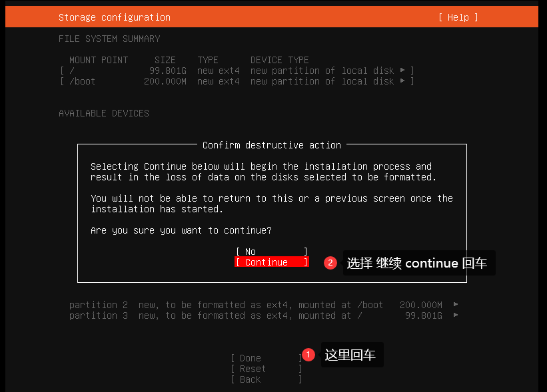Choose No to cancel formatting
The width and height of the screenshot is (547, 392).
tap(271, 251)
